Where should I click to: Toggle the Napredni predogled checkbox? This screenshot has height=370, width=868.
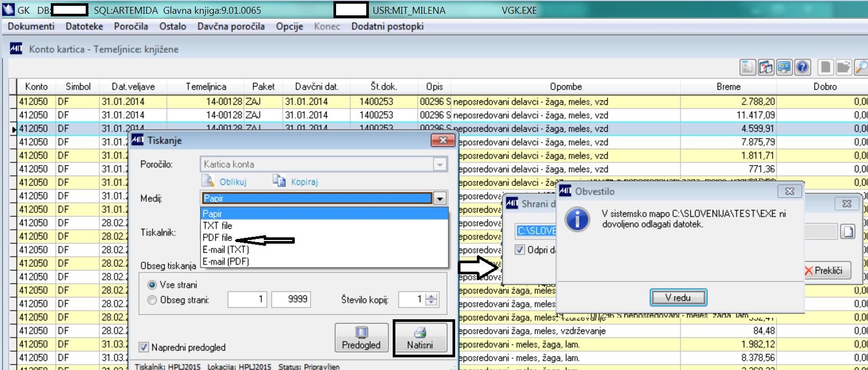pyautogui.click(x=143, y=347)
